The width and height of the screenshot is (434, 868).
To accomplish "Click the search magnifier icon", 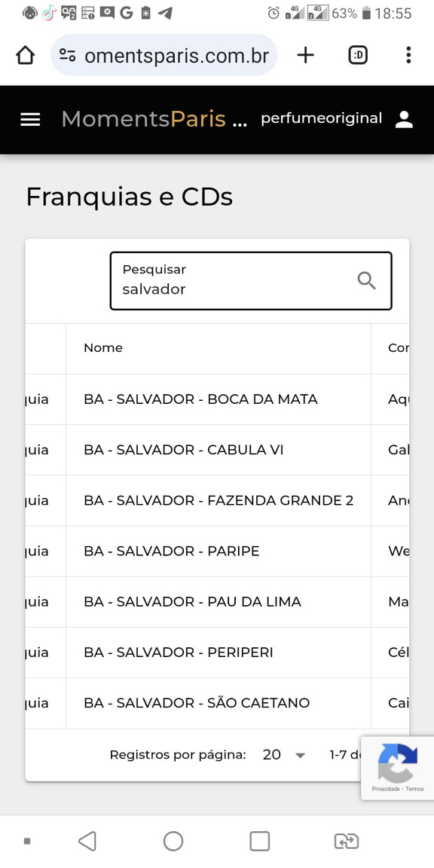I will click(366, 280).
